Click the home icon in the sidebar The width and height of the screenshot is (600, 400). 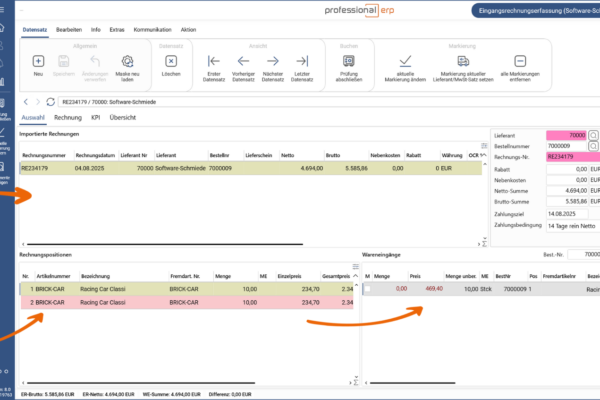click(x=2, y=28)
